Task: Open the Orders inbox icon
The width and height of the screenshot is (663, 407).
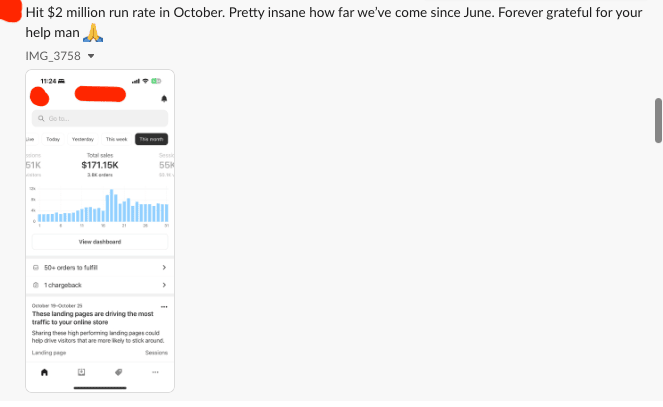Action: [x=81, y=372]
